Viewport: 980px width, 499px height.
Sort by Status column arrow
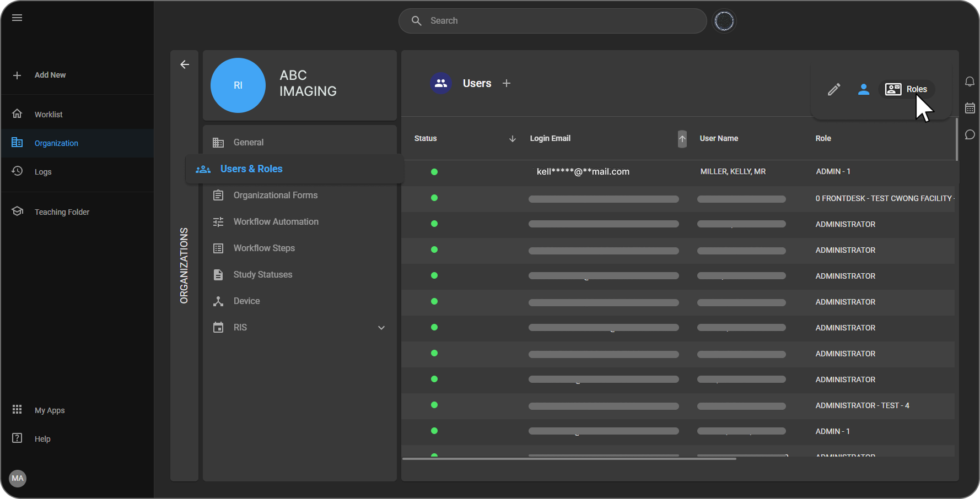512,139
